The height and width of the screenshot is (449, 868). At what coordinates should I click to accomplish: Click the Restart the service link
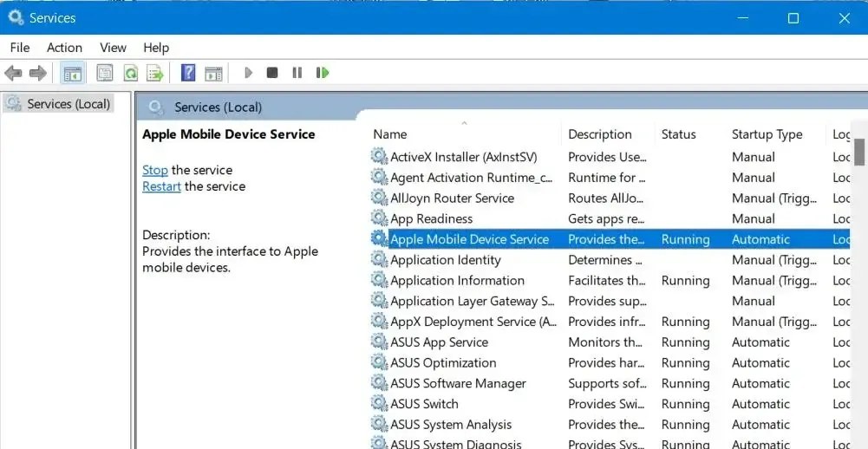click(161, 186)
